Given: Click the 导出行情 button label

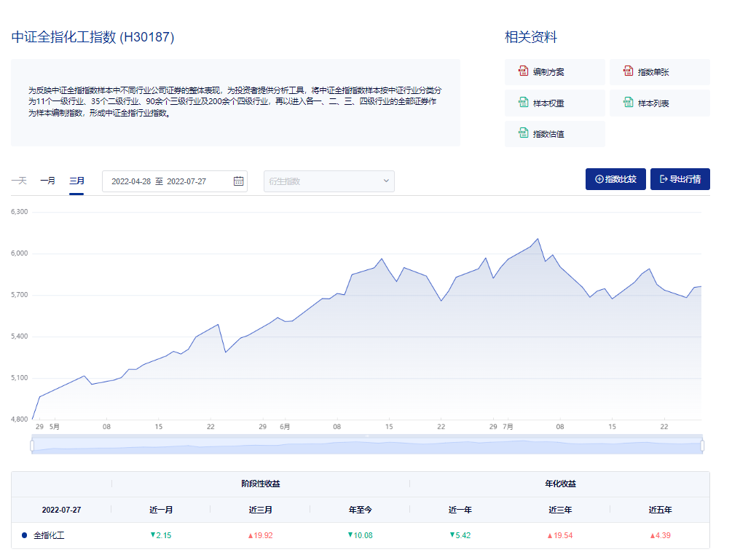Looking at the screenshot, I should 685,179.
